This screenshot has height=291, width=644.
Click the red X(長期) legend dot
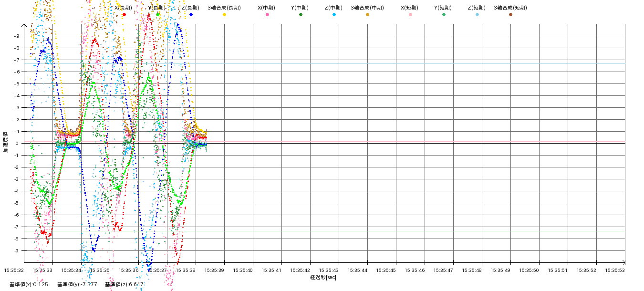click(x=124, y=15)
